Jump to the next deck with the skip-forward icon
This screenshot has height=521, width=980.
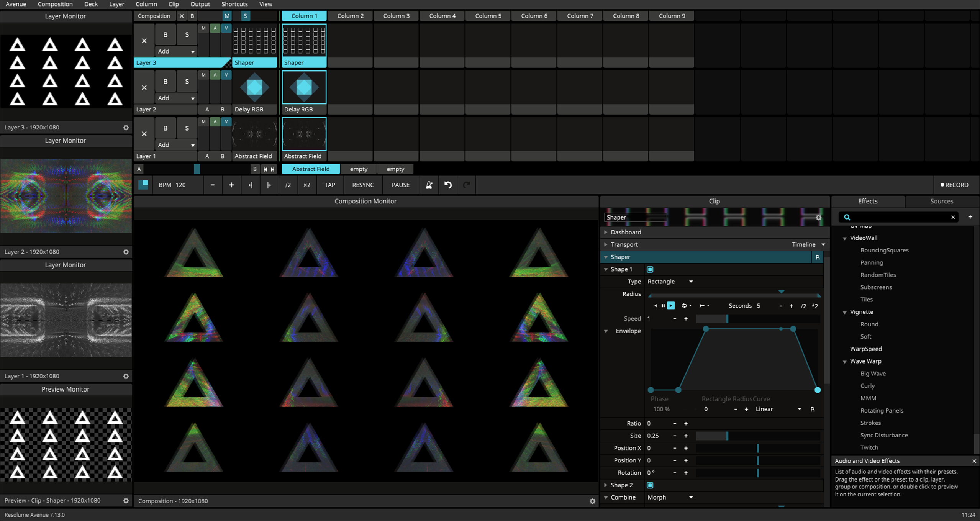click(x=273, y=169)
